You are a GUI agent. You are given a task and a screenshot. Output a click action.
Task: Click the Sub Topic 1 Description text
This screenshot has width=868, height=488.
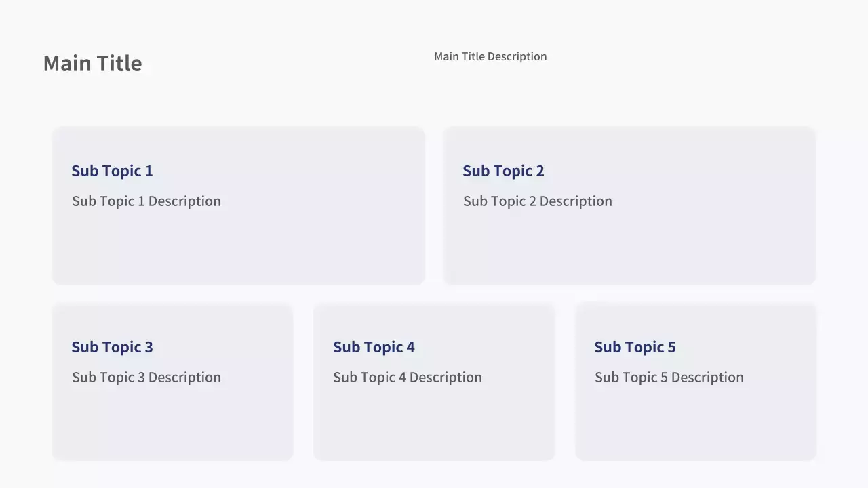146,201
